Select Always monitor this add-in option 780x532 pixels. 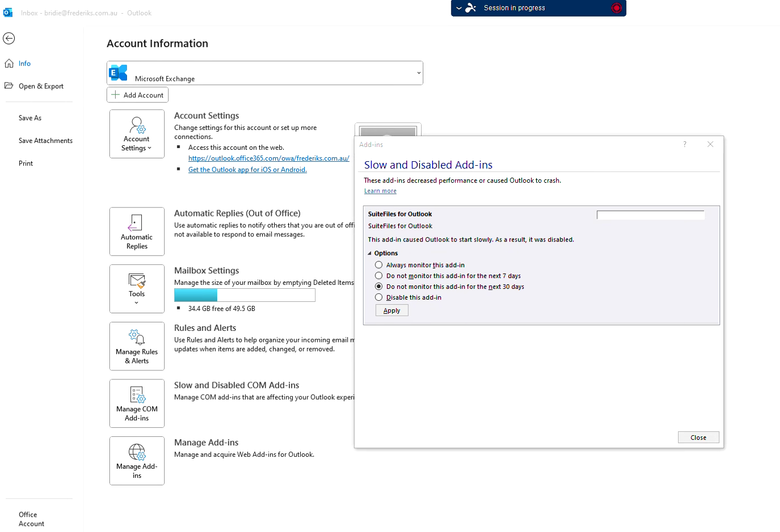(379, 265)
